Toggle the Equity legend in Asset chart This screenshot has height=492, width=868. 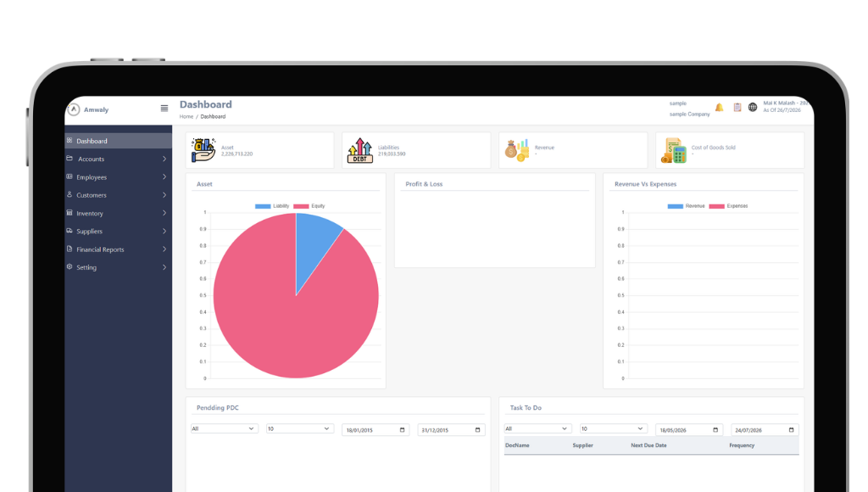click(x=309, y=206)
